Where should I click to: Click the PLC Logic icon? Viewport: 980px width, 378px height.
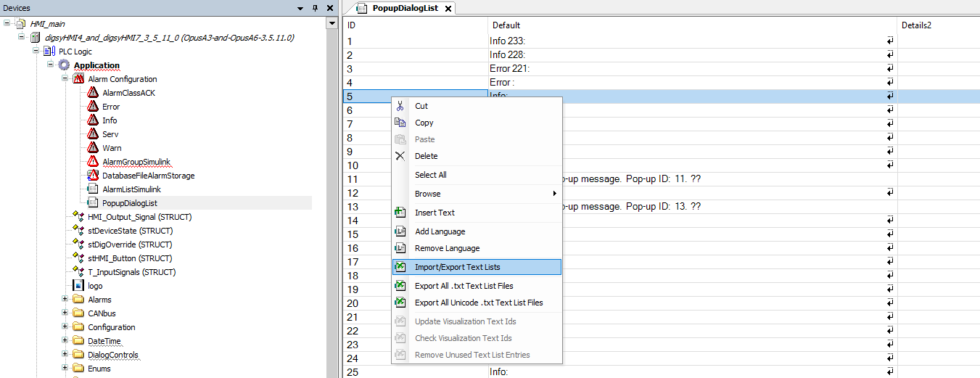[49, 52]
